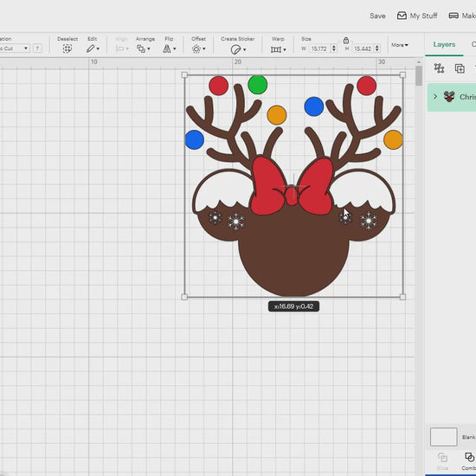Click the Duplicate icon in Layers panel
Viewport: 476px width, 476px height.
pos(460,68)
